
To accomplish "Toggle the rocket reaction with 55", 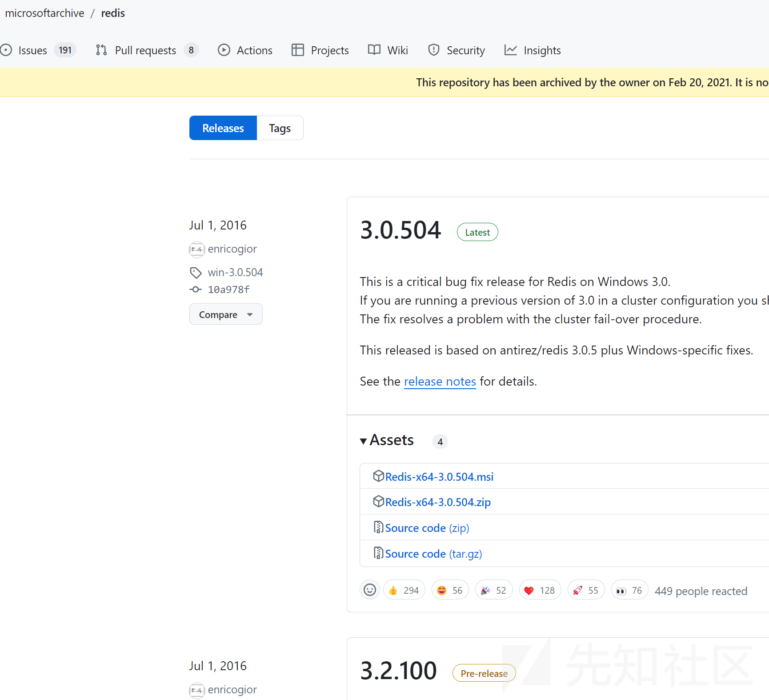I will coord(586,590).
